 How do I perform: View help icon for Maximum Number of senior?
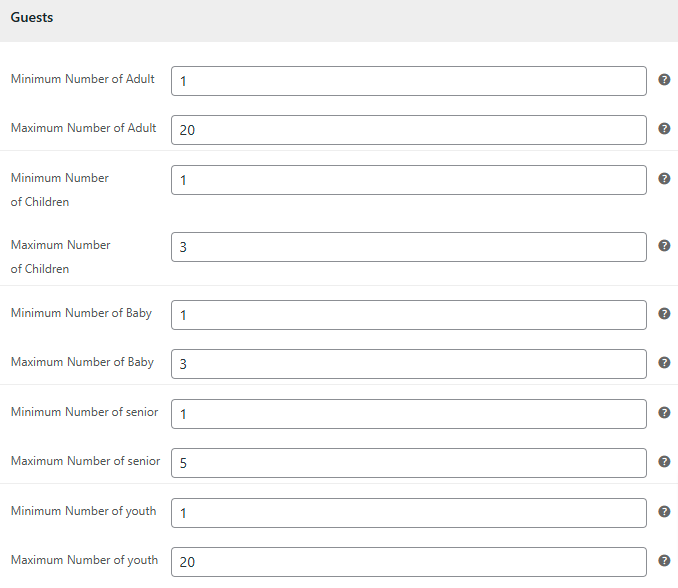coord(664,462)
